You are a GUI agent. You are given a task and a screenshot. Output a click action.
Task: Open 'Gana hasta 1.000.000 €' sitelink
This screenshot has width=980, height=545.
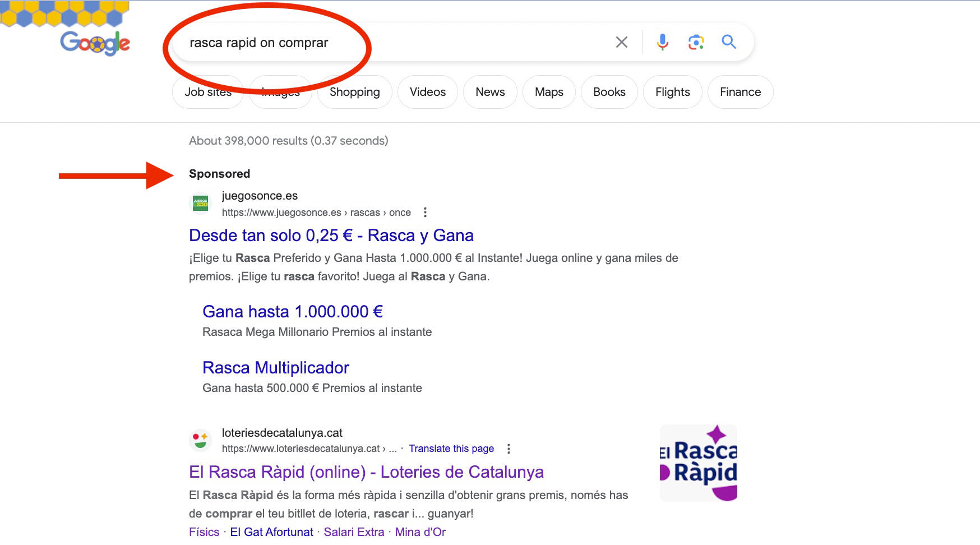(293, 312)
